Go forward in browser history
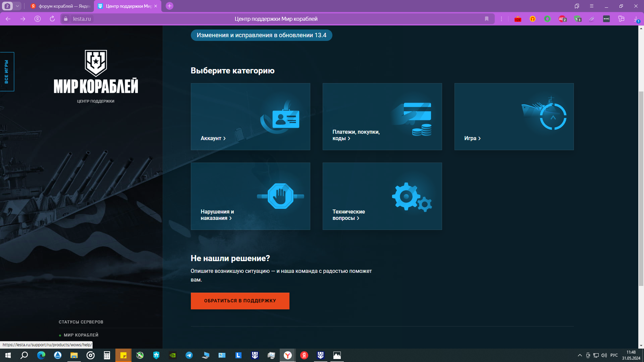The width and height of the screenshot is (644, 362). pyautogui.click(x=23, y=19)
